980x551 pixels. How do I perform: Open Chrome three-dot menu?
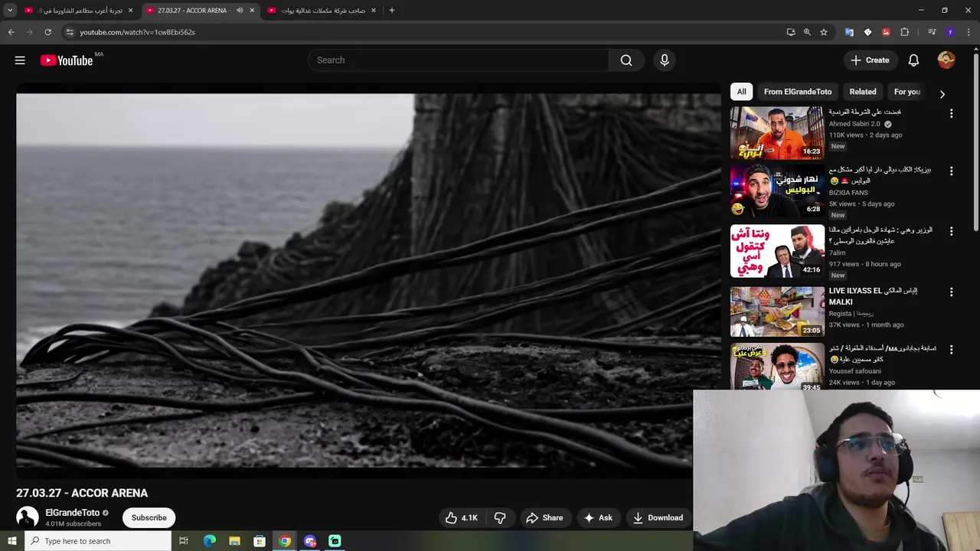[969, 32]
